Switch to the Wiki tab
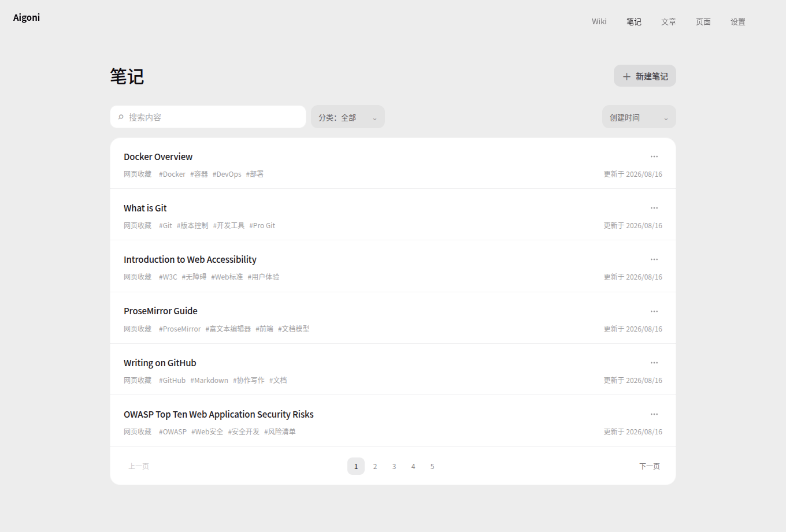Image resolution: width=786 pixels, height=532 pixels. (599, 21)
